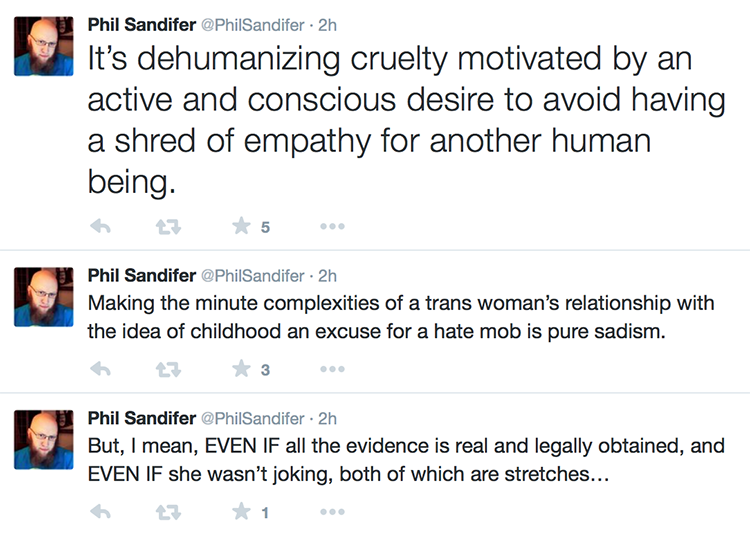Reply to the 'pure sadism' tweet

pos(100,369)
